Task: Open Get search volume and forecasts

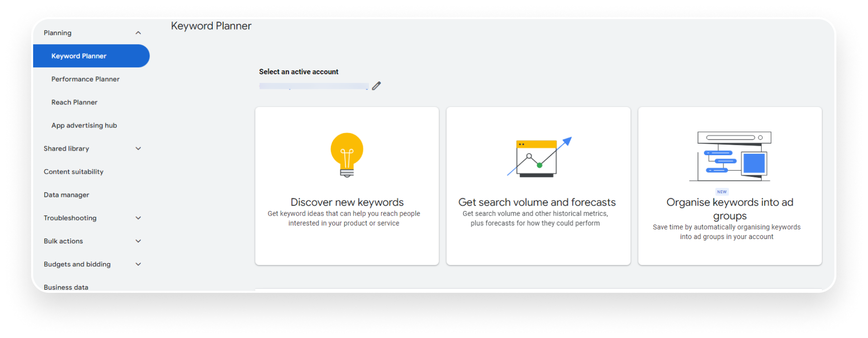Action: click(538, 186)
